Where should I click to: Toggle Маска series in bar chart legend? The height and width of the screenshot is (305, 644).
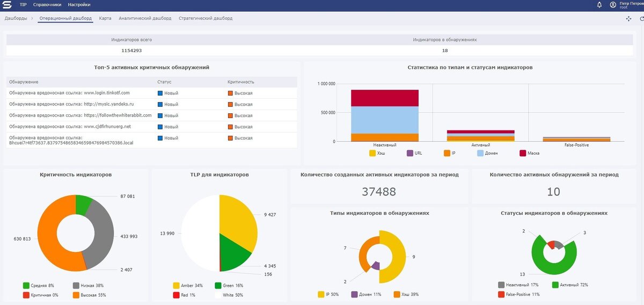coord(529,153)
